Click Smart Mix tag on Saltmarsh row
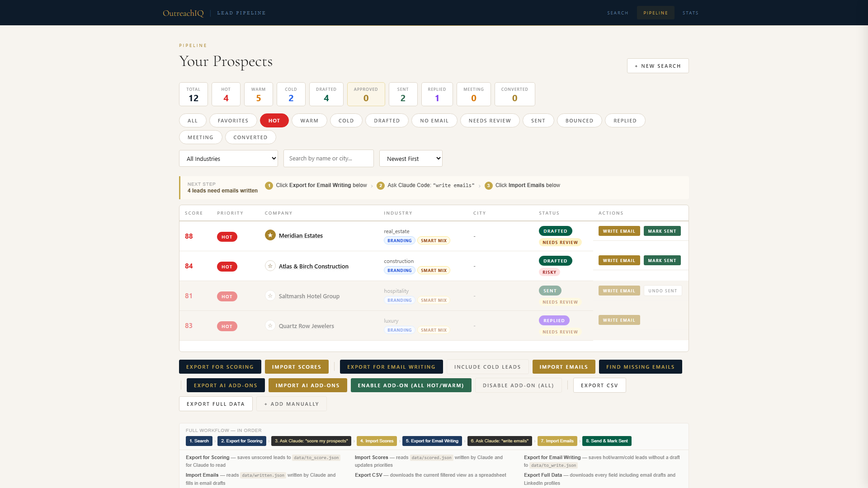 434,300
